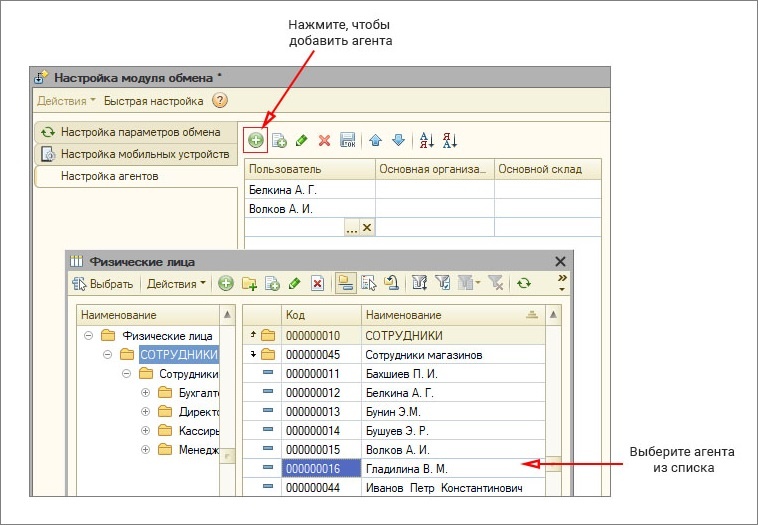Collapse the Физические лица root tree node
The image size is (758, 525).
point(88,335)
